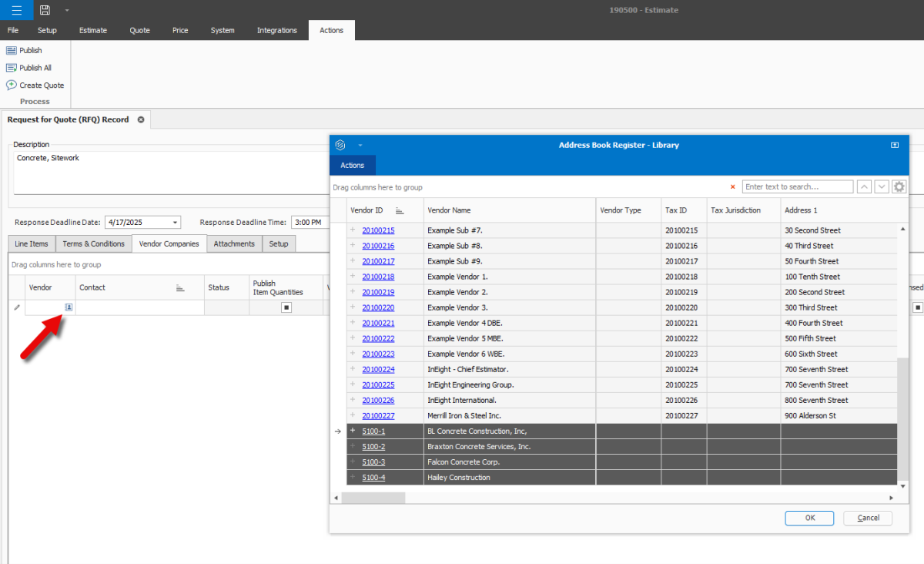
Task: Open the vendor address book lookup icon
Action: [69, 307]
